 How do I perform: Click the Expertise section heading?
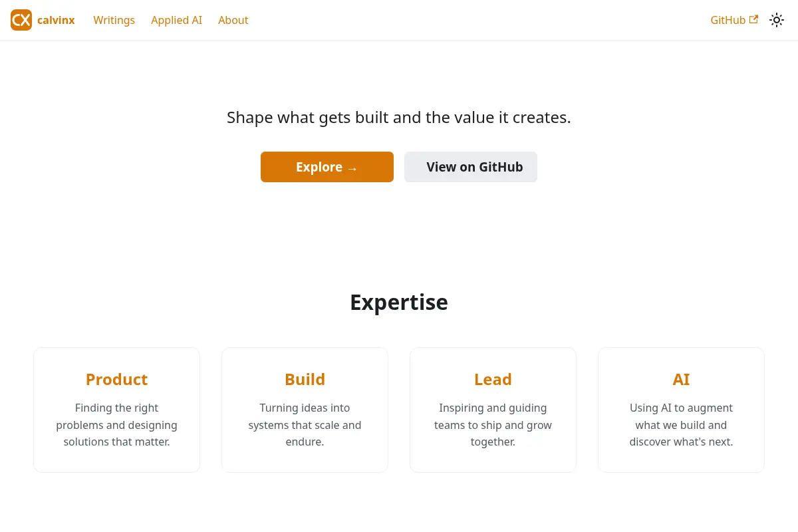point(399,302)
